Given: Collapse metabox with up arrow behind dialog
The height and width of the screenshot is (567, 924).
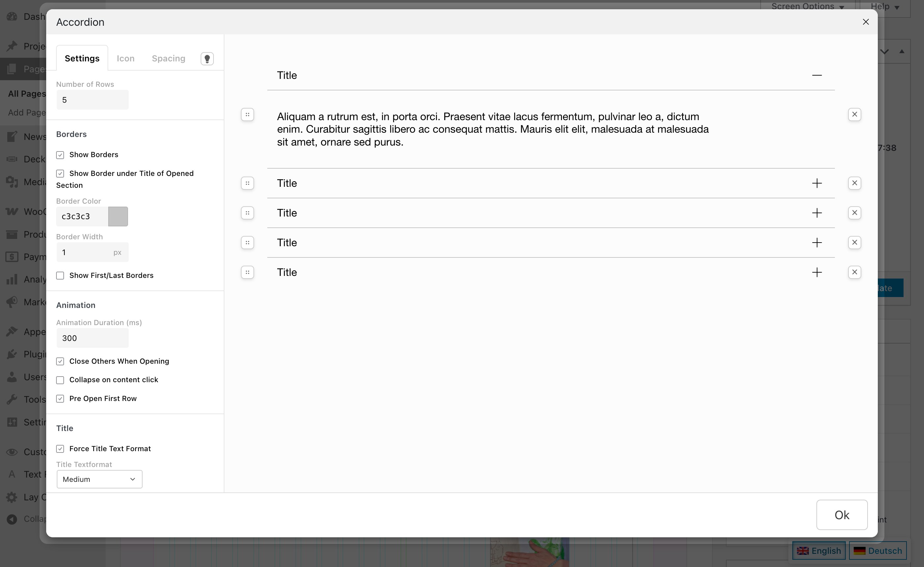Looking at the screenshot, I should pyautogui.click(x=902, y=51).
